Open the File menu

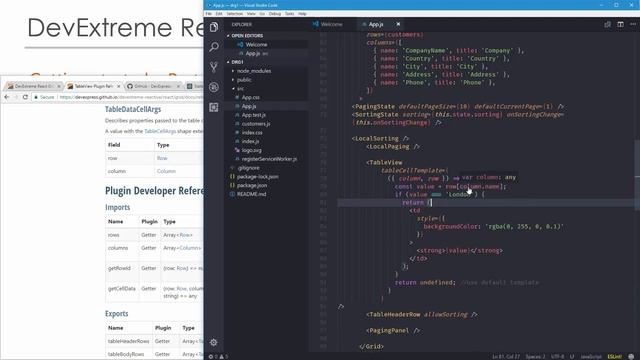tap(209, 14)
